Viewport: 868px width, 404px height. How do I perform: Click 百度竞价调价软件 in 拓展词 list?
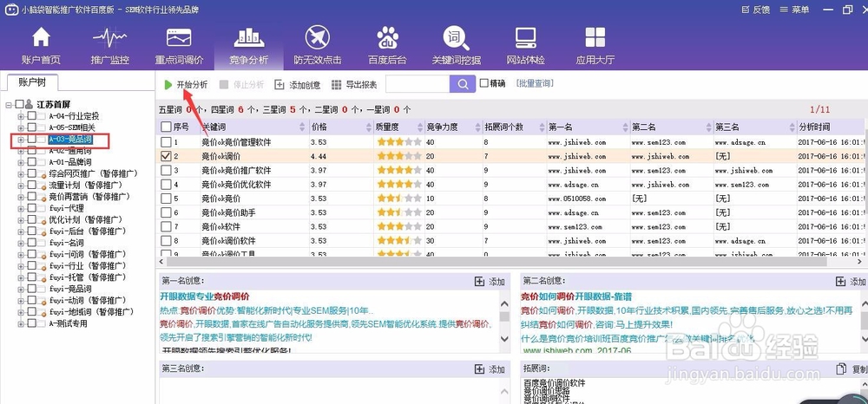pyautogui.click(x=555, y=382)
